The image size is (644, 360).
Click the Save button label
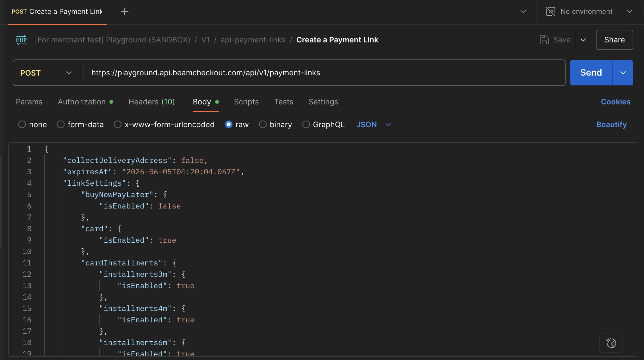click(x=562, y=40)
